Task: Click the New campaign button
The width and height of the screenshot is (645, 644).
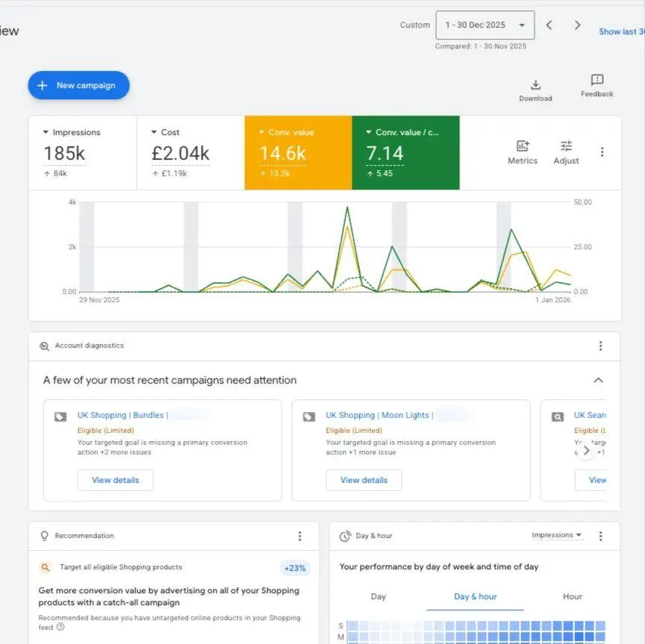Action: click(x=78, y=85)
